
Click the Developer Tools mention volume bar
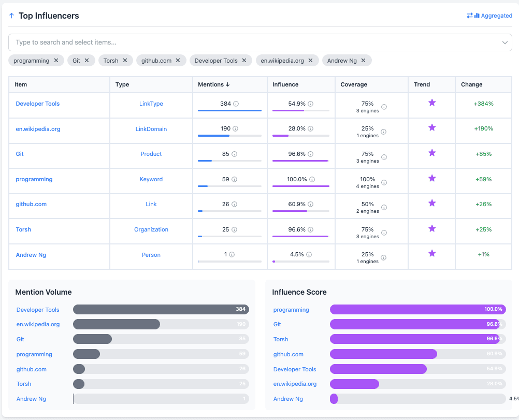coord(161,309)
